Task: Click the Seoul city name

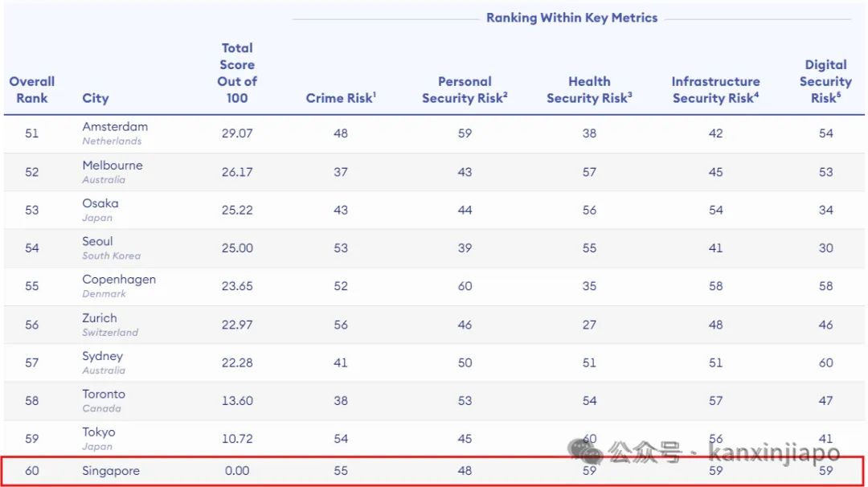Action: click(97, 241)
